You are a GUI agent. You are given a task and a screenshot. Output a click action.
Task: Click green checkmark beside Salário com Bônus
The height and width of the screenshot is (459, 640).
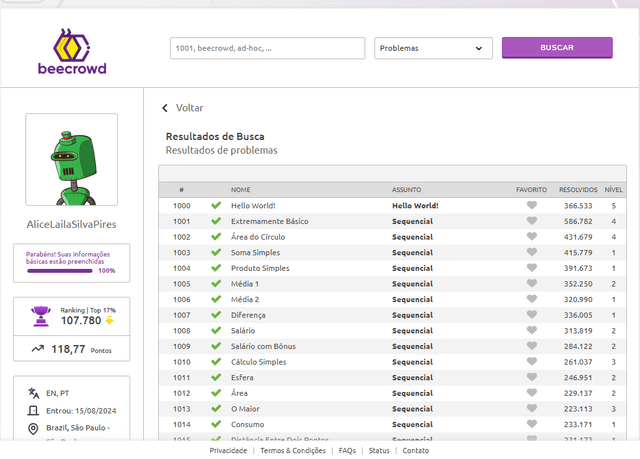[x=216, y=346]
